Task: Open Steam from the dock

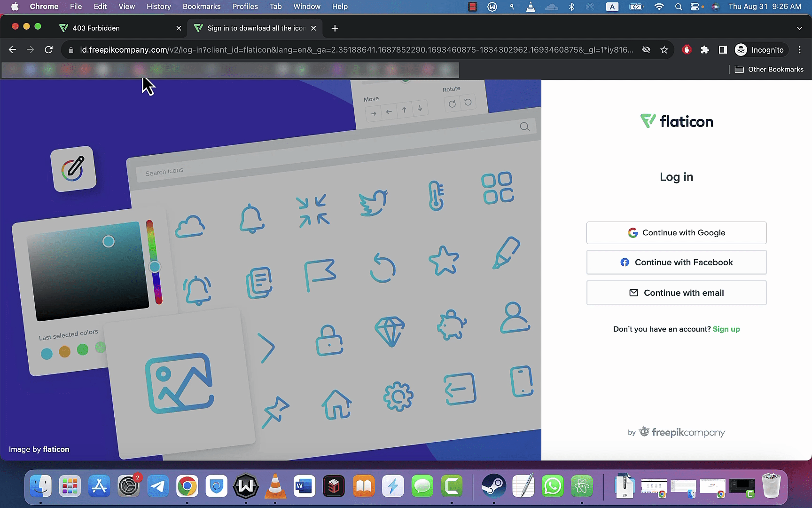Action: [494, 486]
